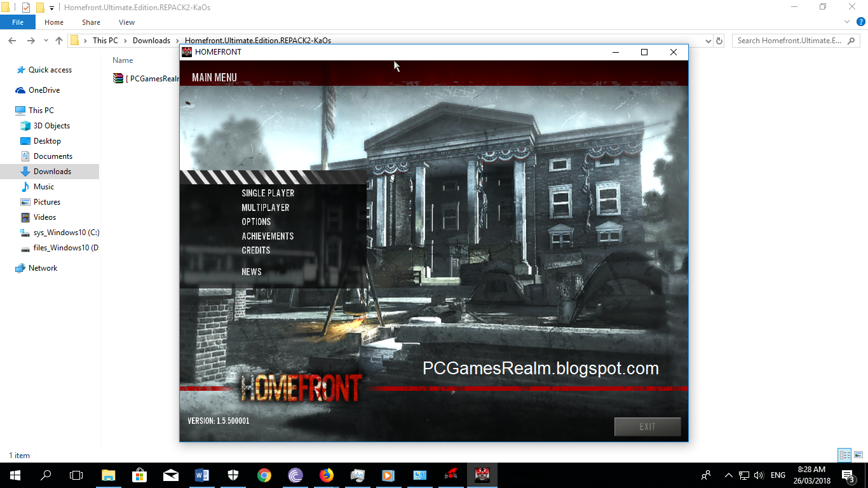
Task: Switch to Large icons view layout button
Action: click(858, 455)
